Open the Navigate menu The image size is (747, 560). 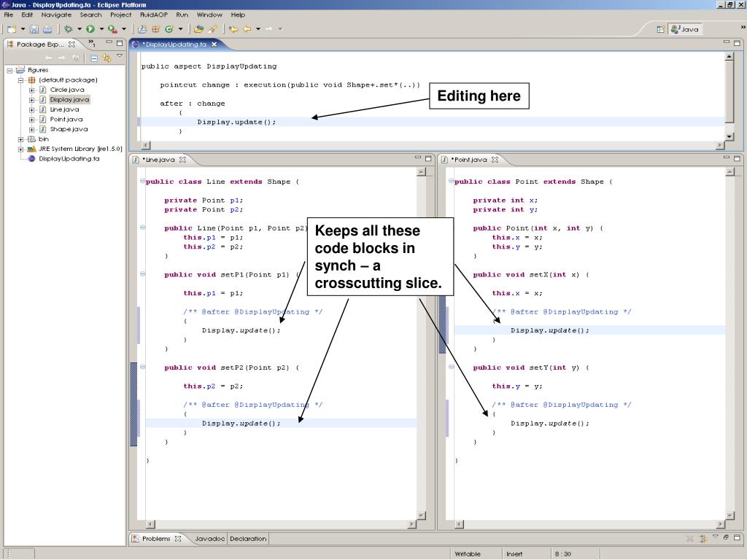point(56,15)
